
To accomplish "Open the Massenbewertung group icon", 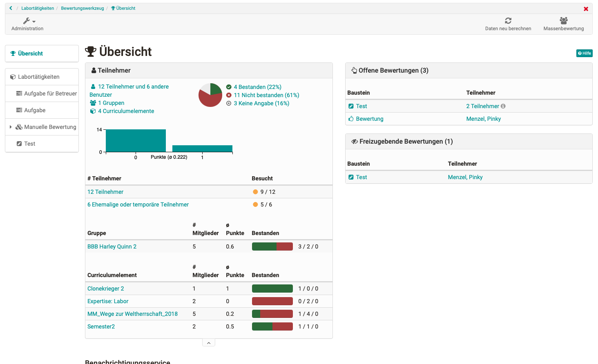I will (x=563, y=20).
